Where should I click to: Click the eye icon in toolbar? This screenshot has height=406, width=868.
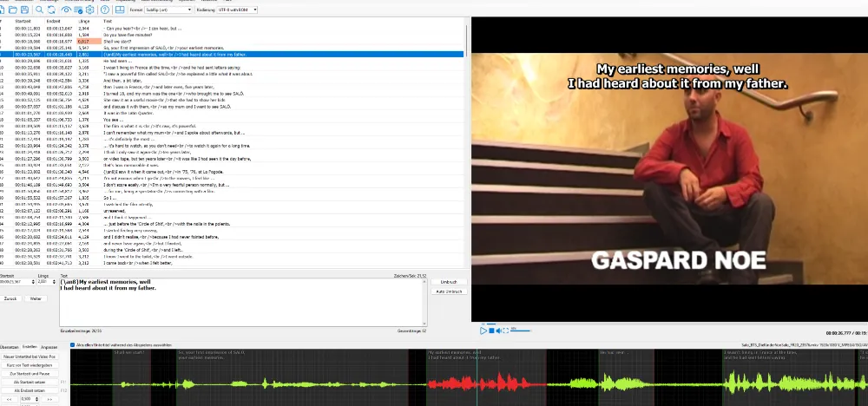[67, 10]
